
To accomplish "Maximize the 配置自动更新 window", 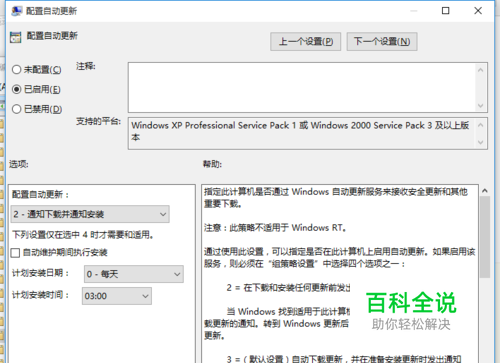I will pos(446,11).
